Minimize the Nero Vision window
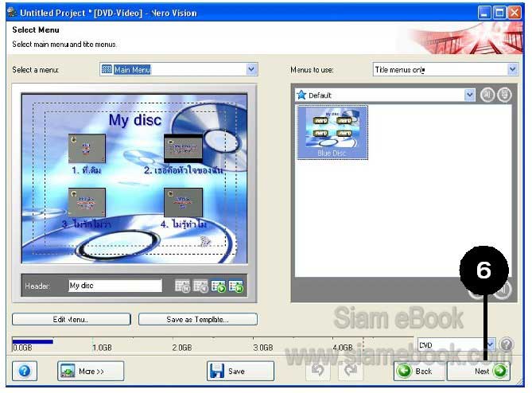Image resolution: width=532 pixels, height=393 pixels. tap(484, 13)
